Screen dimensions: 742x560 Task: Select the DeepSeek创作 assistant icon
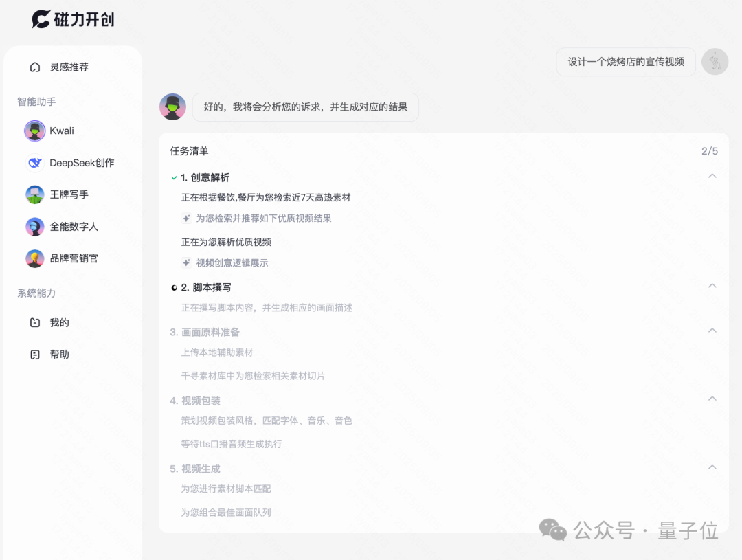34,163
